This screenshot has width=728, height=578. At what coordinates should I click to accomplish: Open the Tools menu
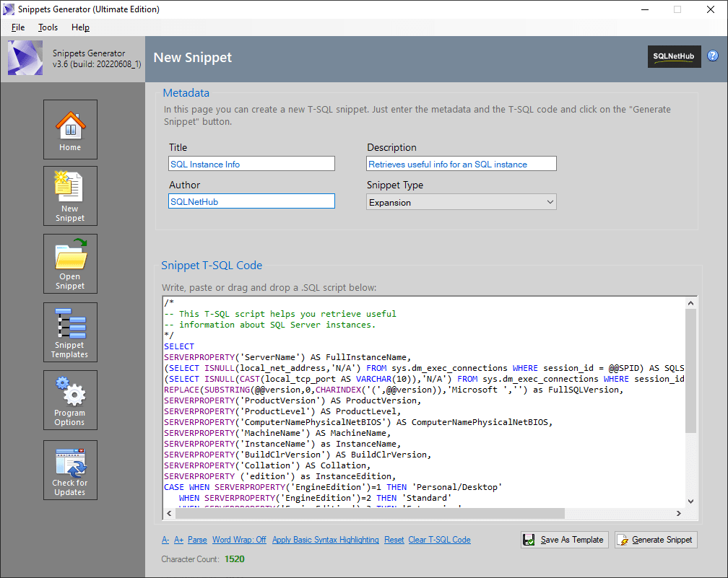click(x=48, y=27)
